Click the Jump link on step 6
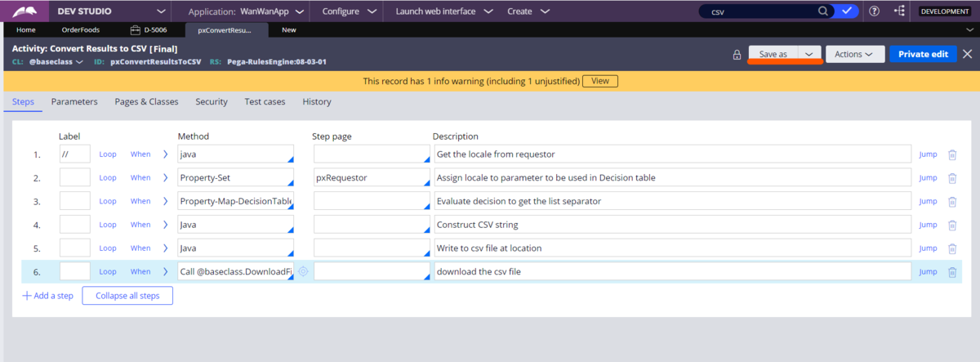Screen dimensions: 980x362 [x=929, y=271]
